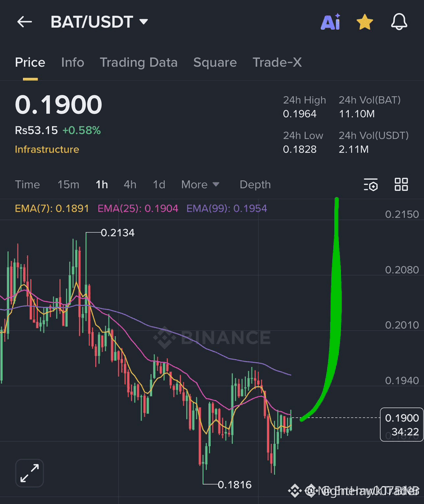Toggle BAT/USDT as favorite star
Screen dimensions: 424x504
tap(365, 22)
